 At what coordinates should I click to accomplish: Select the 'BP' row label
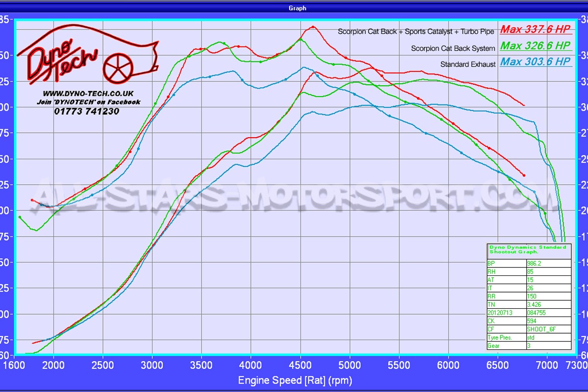tap(506, 263)
